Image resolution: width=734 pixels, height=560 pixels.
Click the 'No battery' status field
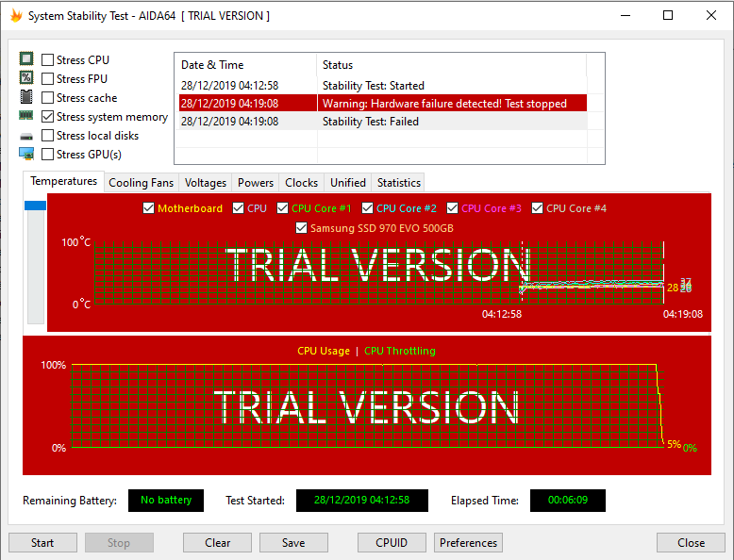click(166, 500)
